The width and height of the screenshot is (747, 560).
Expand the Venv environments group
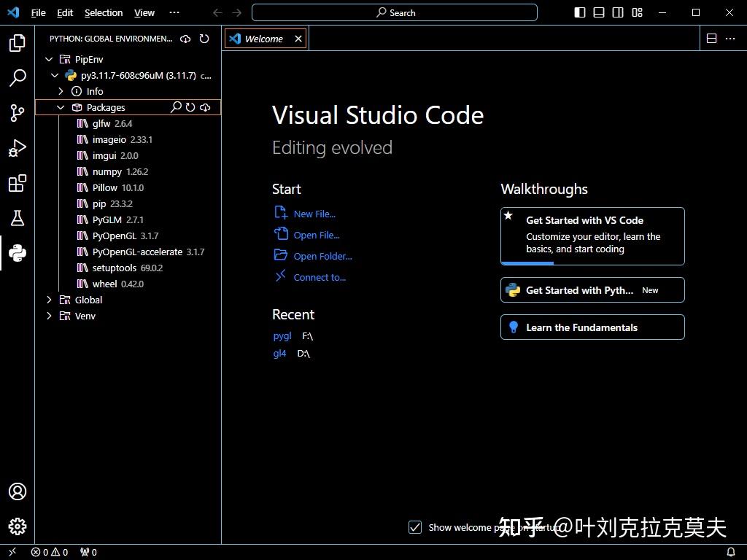click(x=49, y=316)
